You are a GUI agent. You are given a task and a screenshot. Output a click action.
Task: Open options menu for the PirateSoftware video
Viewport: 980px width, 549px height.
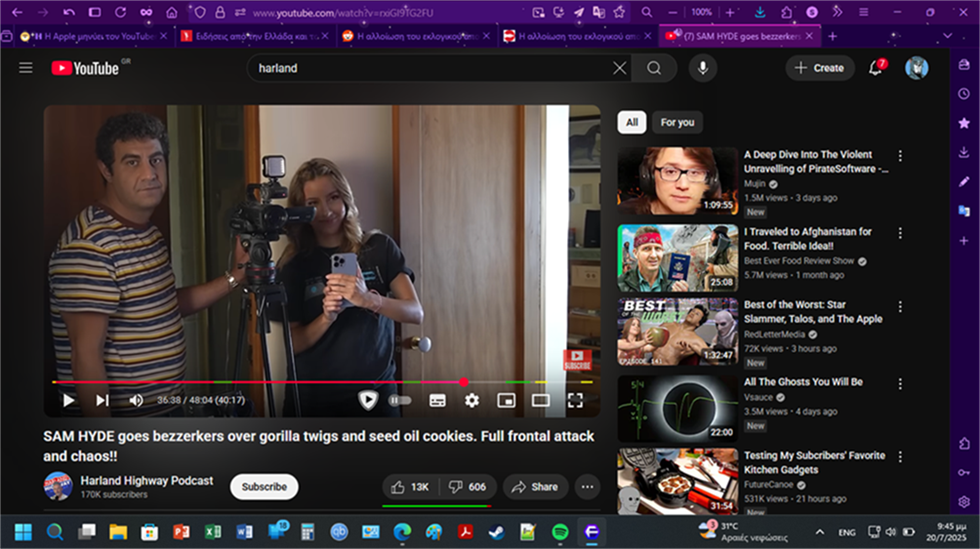coord(900,155)
